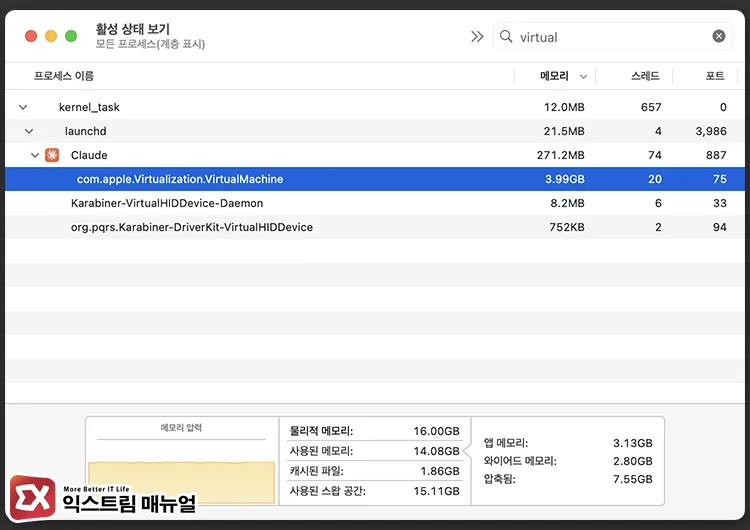Screen dimensions: 750x530
Task: Click the 캐시된 파일 1.86GB value
Action: pyautogui.click(x=440, y=471)
